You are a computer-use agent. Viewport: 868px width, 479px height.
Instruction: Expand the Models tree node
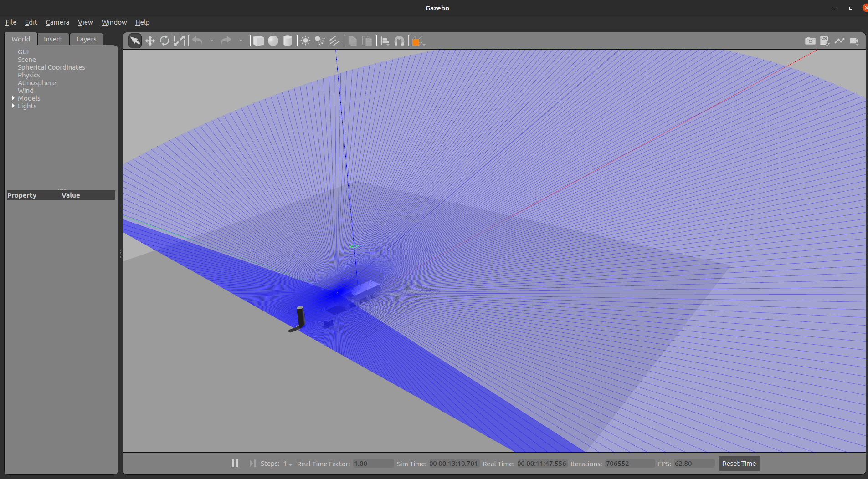13,98
